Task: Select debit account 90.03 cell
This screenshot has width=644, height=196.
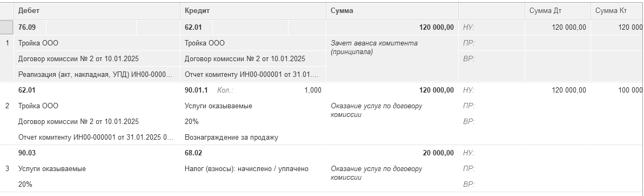Action: point(97,153)
